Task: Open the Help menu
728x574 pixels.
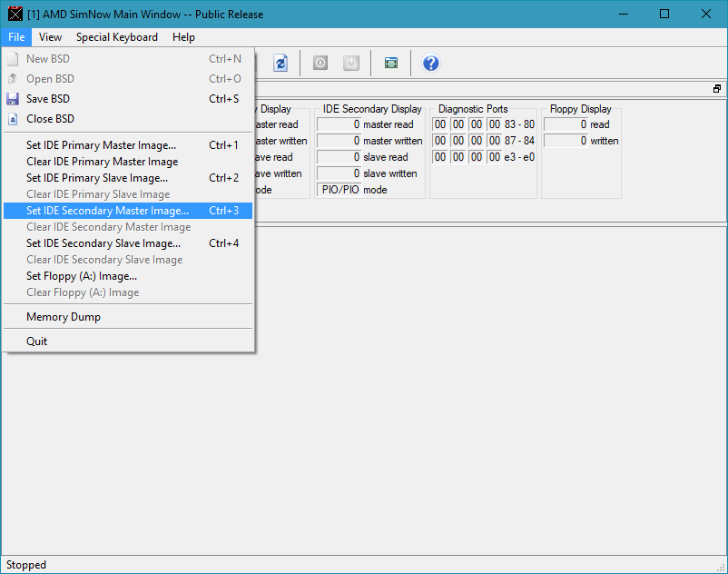Action: point(183,37)
